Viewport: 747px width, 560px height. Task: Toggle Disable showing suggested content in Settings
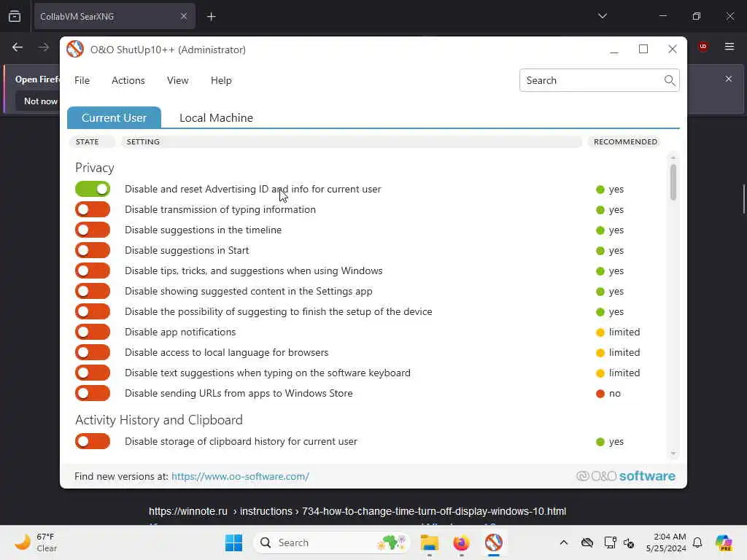point(93,291)
